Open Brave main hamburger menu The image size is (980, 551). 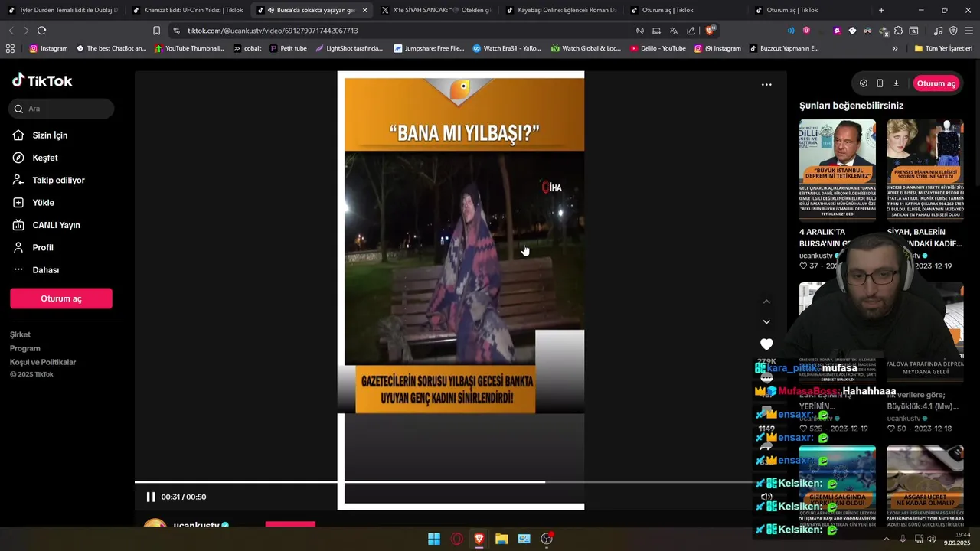[x=969, y=31]
